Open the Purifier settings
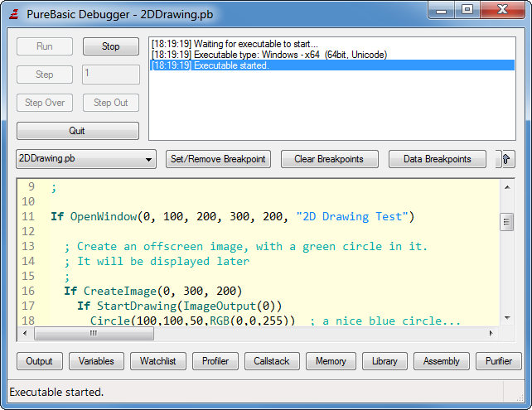 pyautogui.click(x=498, y=361)
